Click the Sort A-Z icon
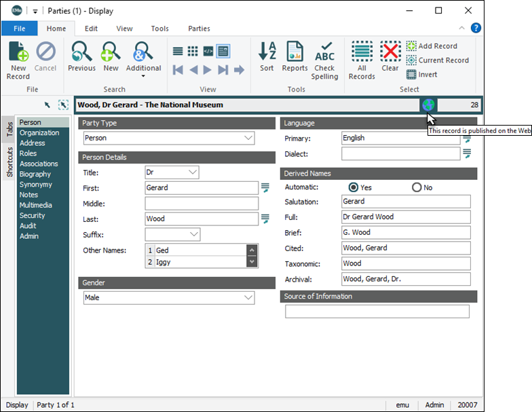Image resolution: width=532 pixels, height=412 pixels. pyautogui.click(x=267, y=56)
